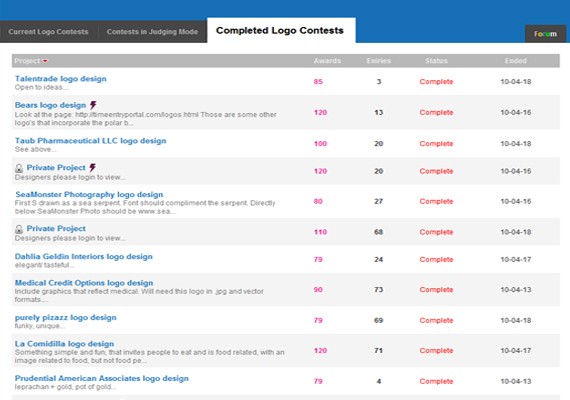Select the Completed Logo Contests tab
Image resolution: width=570 pixels, height=400 pixels.
280,31
